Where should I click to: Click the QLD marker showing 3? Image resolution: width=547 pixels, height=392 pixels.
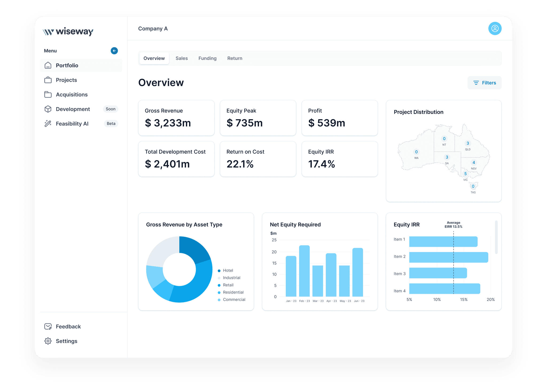(x=468, y=143)
